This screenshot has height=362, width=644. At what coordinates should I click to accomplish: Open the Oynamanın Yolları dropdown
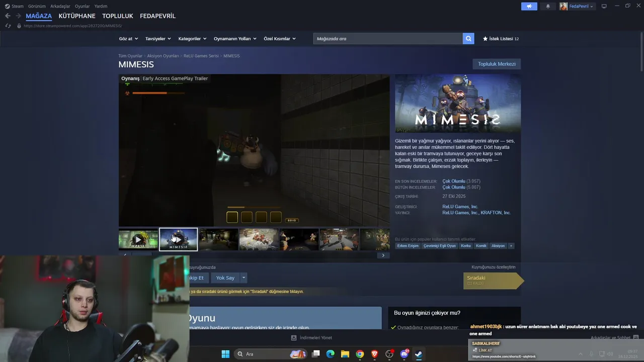click(x=235, y=39)
